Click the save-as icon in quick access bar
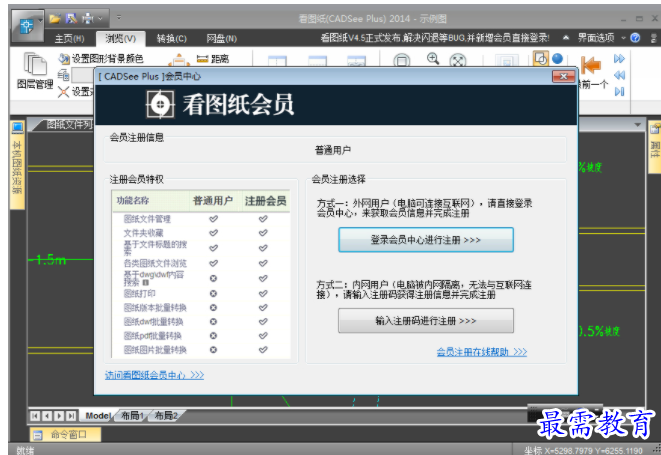The image size is (661, 455). [x=71, y=19]
